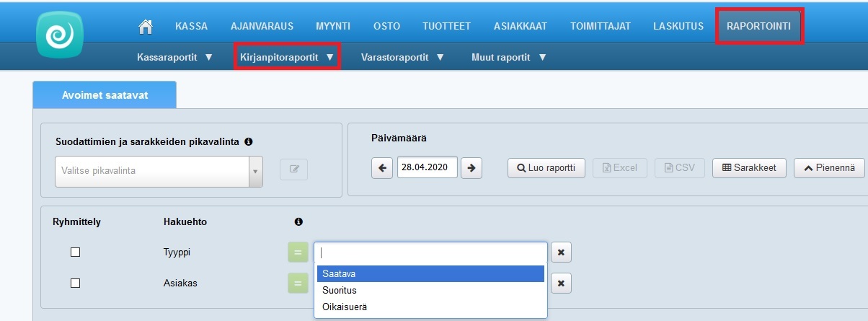Open the Avoimet saatavat tab
The image size is (868, 321).
coord(105,94)
